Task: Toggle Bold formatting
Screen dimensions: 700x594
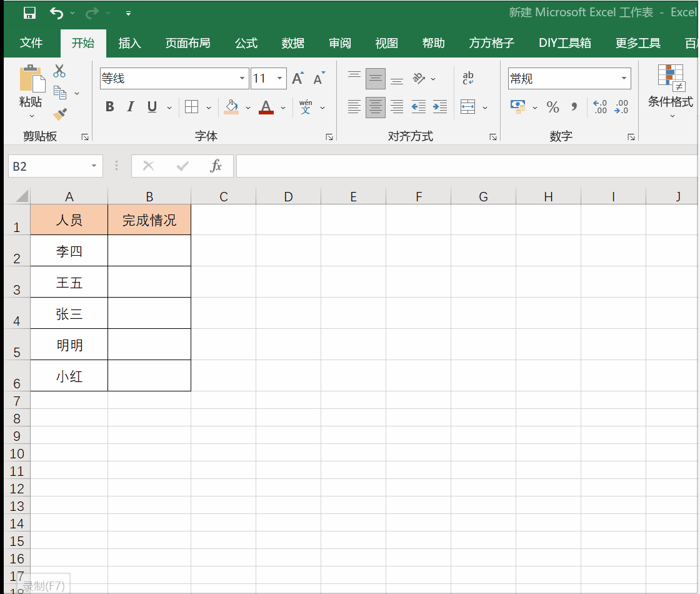Action: point(110,107)
